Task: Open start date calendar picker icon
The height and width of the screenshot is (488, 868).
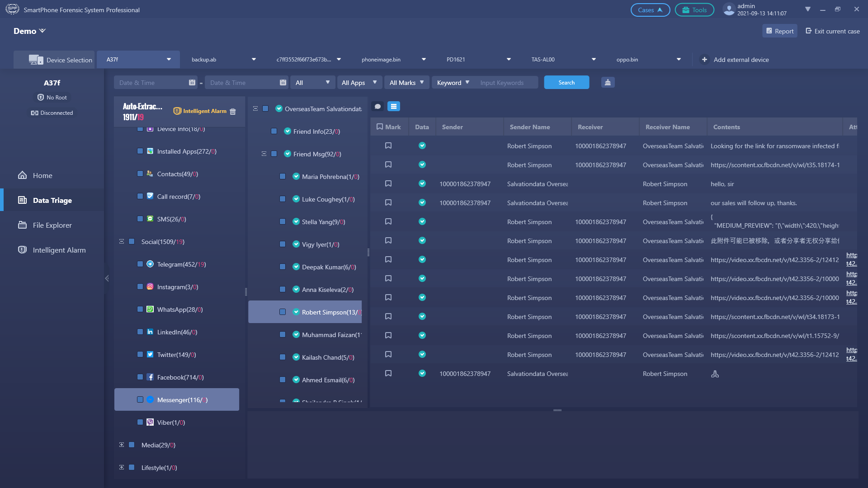Action: click(x=192, y=83)
